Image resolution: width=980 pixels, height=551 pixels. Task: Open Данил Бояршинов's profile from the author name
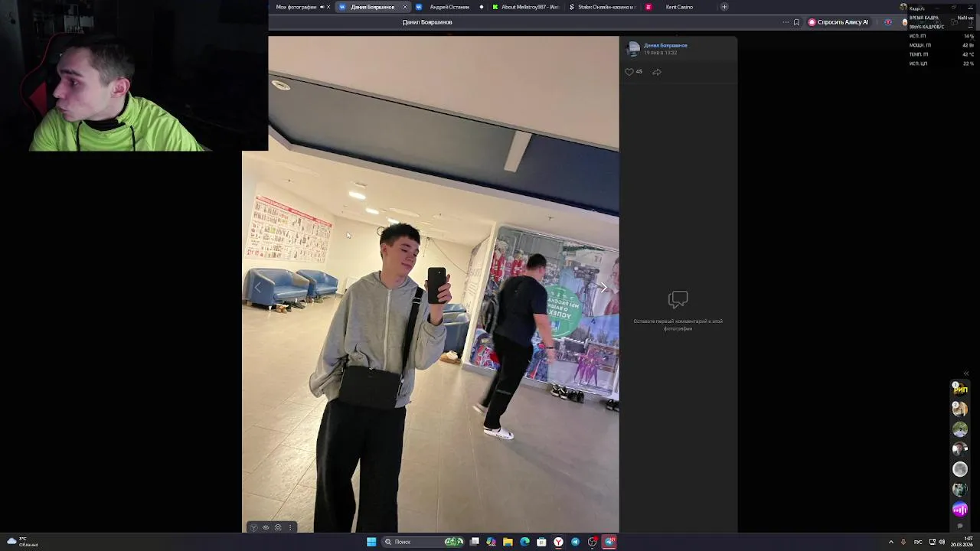[665, 45]
